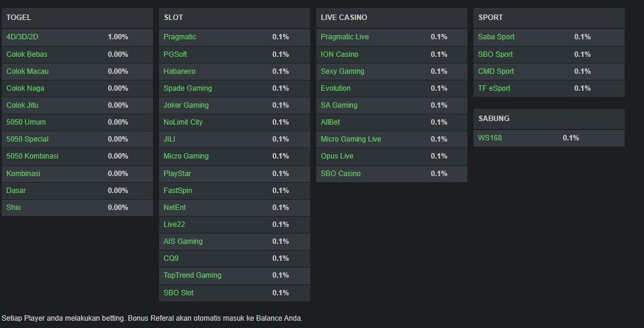Click the Pragmatic Live casino link
This screenshot has width=644, height=328.
pyautogui.click(x=345, y=37)
